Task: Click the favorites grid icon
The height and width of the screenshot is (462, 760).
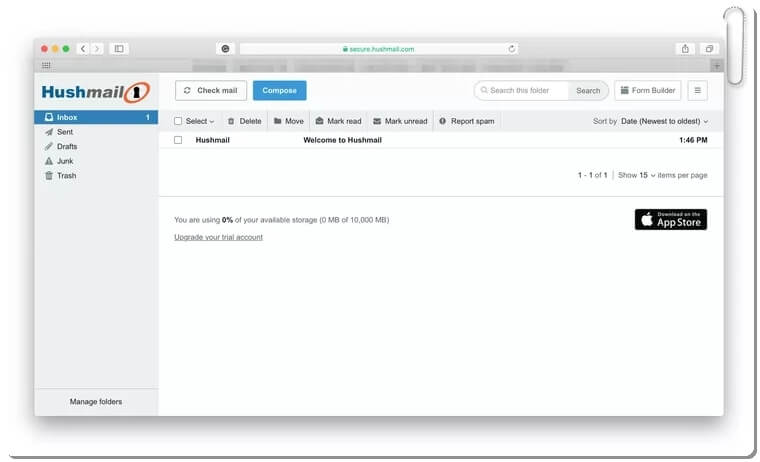Action: tap(46, 65)
